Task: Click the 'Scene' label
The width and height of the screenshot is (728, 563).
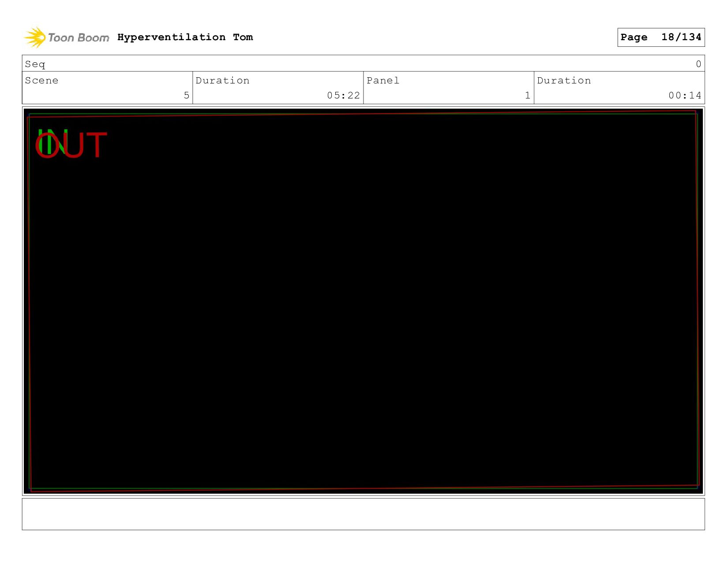Action: pyautogui.click(x=41, y=80)
